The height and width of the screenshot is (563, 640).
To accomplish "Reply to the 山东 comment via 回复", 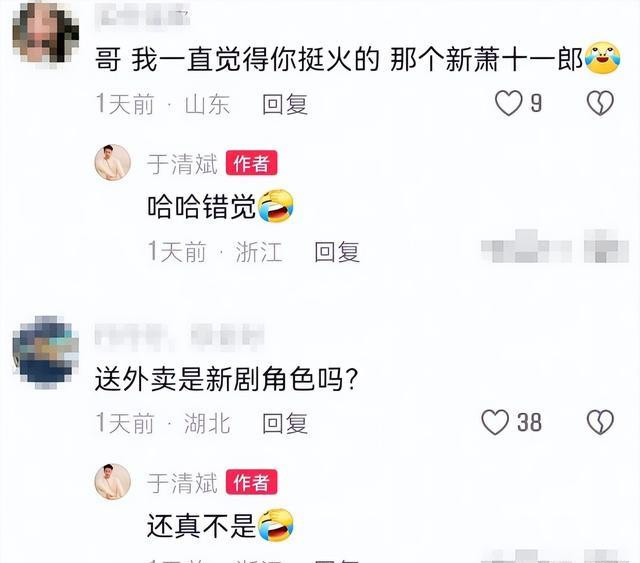I will (285, 104).
